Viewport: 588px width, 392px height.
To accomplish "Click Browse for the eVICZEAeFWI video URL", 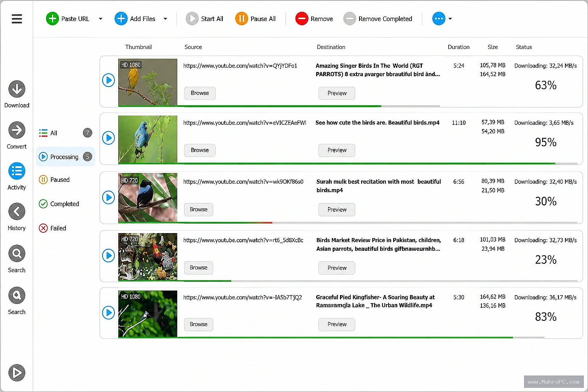I will coord(200,150).
